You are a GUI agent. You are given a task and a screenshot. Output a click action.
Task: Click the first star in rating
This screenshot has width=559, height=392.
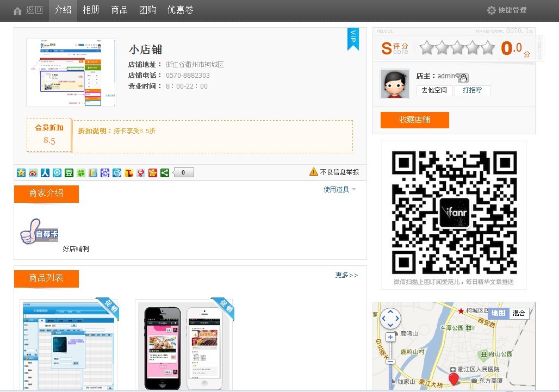[x=427, y=47]
